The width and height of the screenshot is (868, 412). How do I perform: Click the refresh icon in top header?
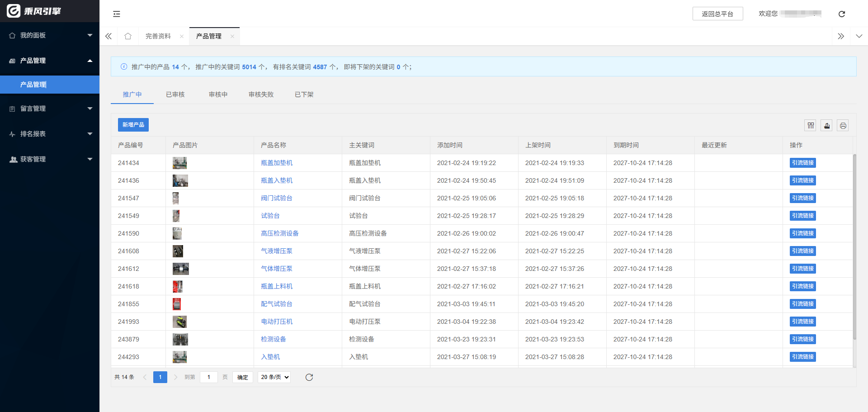pyautogui.click(x=841, y=14)
